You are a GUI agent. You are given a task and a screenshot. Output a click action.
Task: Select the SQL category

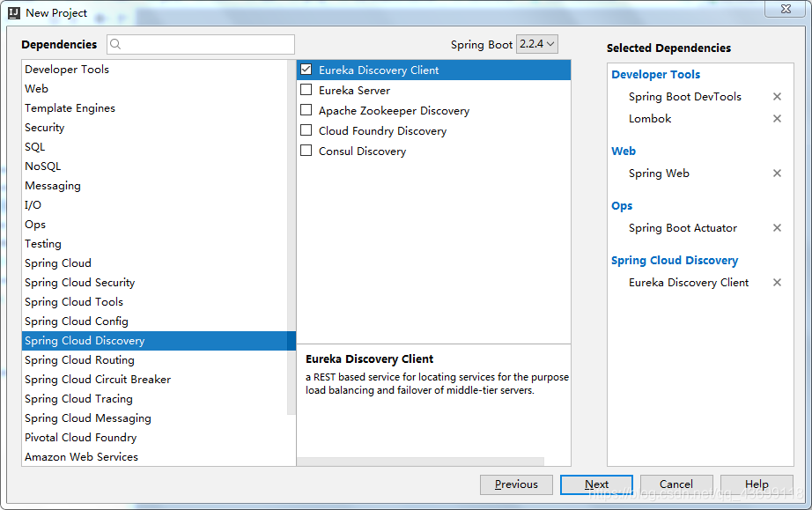point(155,147)
